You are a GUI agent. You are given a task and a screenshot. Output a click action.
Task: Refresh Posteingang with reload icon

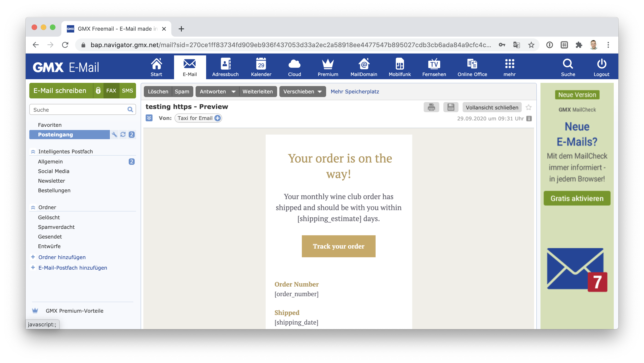[123, 134]
